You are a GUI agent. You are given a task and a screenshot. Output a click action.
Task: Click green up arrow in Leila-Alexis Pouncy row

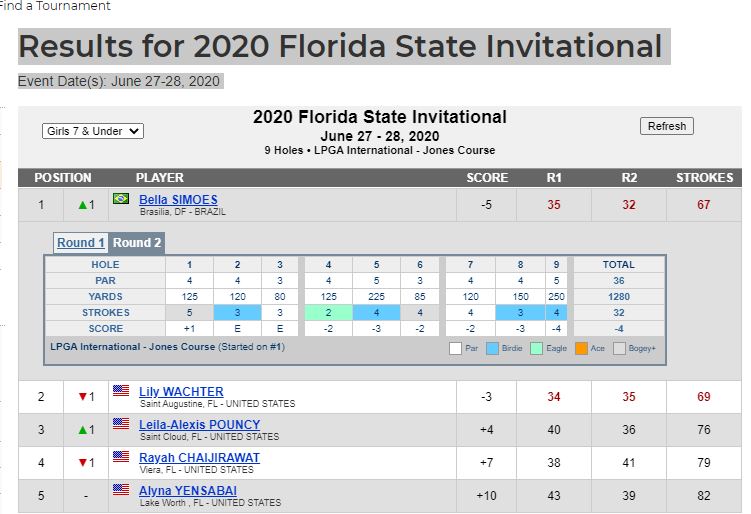[x=83, y=430]
